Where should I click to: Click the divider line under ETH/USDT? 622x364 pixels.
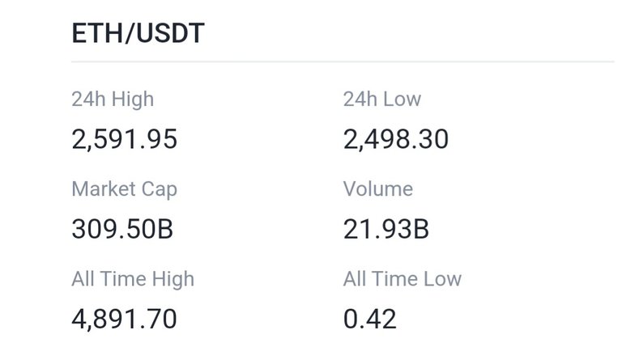(343, 61)
